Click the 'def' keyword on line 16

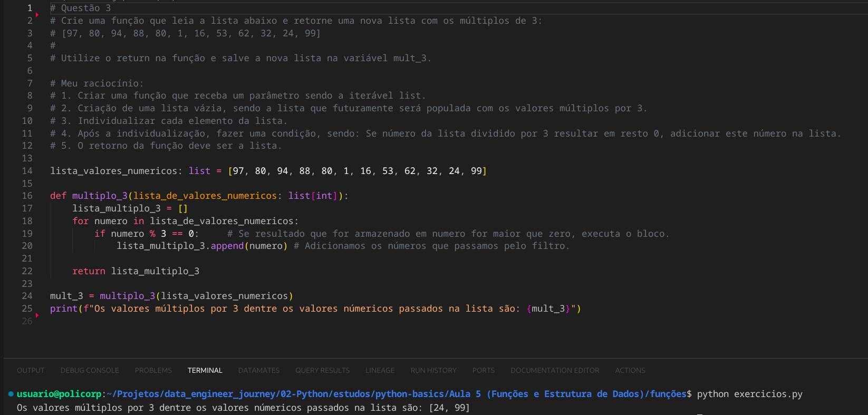(x=58, y=196)
